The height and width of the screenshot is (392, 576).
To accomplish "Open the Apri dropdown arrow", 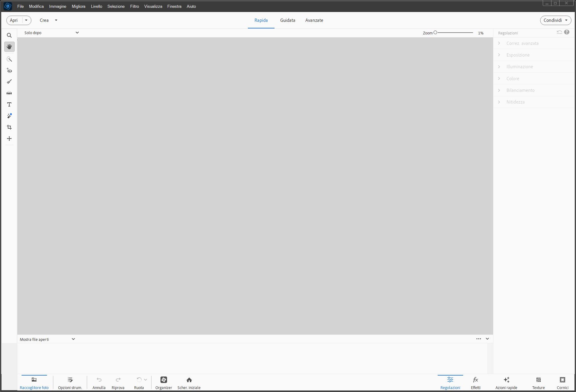I will [26, 20].
